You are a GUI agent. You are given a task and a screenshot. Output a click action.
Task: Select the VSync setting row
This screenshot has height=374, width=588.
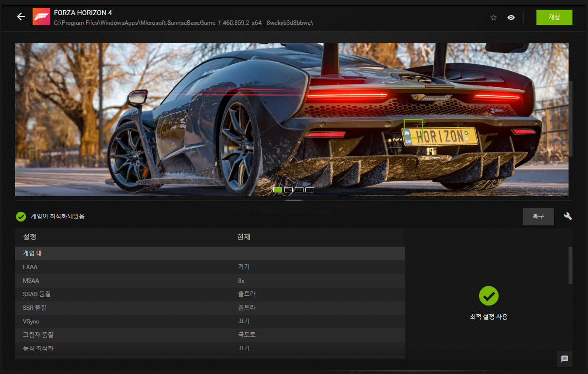[210, 322]
